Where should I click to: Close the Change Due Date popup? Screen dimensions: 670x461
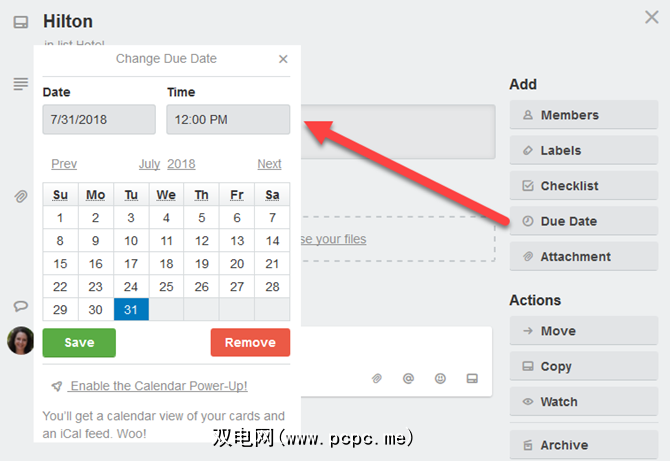(x=283, y=59)
